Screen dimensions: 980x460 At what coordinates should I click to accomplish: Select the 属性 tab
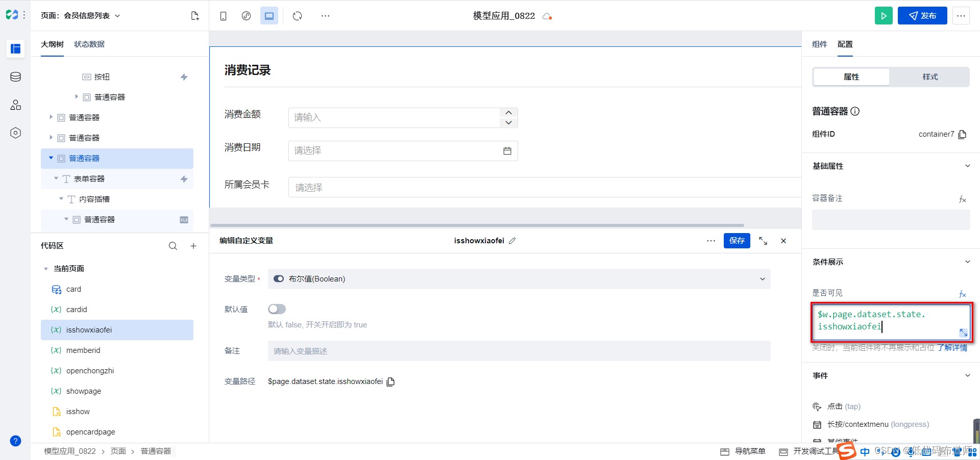[851, 77]
